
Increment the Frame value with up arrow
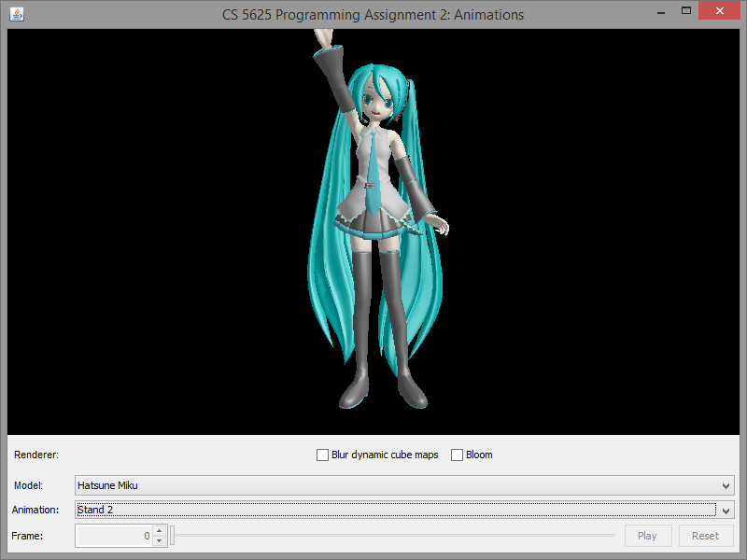[159, 531]
